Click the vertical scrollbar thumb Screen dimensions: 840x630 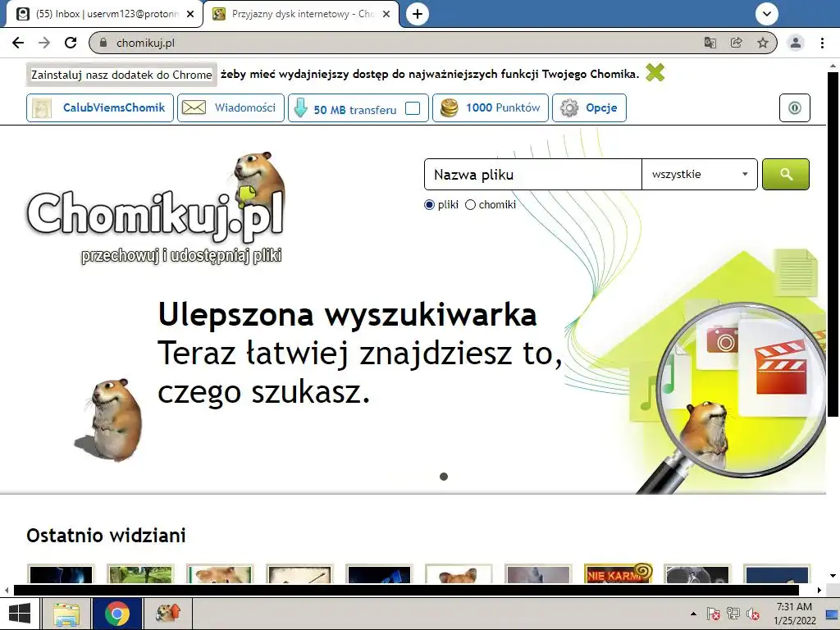click(833, 244)
